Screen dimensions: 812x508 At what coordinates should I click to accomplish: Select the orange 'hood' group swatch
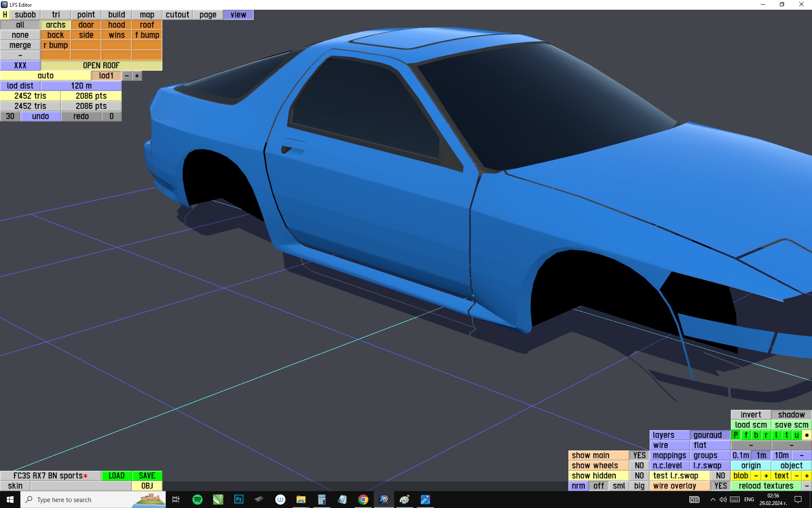[116, 25]
